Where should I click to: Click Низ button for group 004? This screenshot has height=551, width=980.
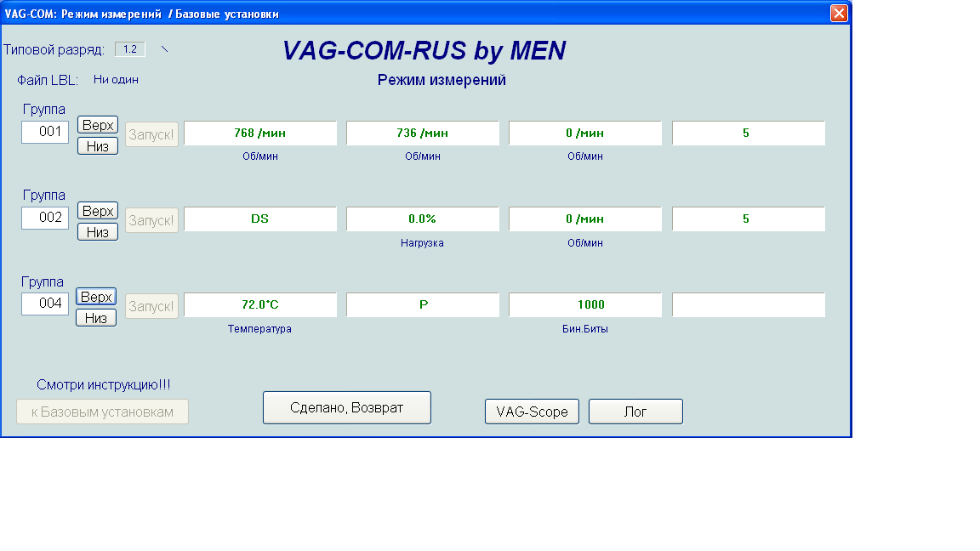[96, 318]
